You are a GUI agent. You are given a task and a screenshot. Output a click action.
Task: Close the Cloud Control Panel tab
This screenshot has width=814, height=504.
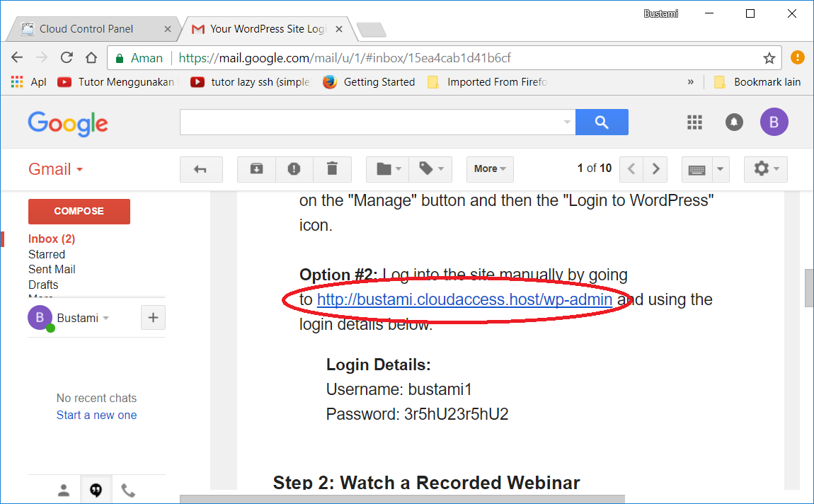tap(167, 29)
